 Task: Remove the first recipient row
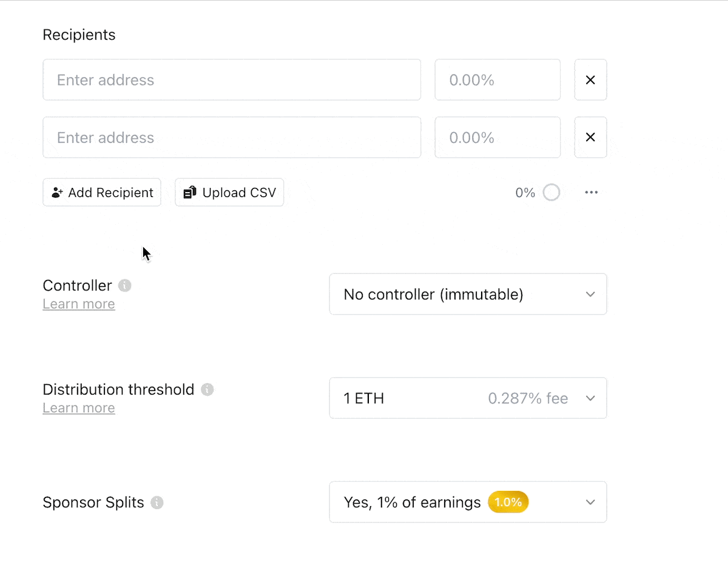click(590, 79)
